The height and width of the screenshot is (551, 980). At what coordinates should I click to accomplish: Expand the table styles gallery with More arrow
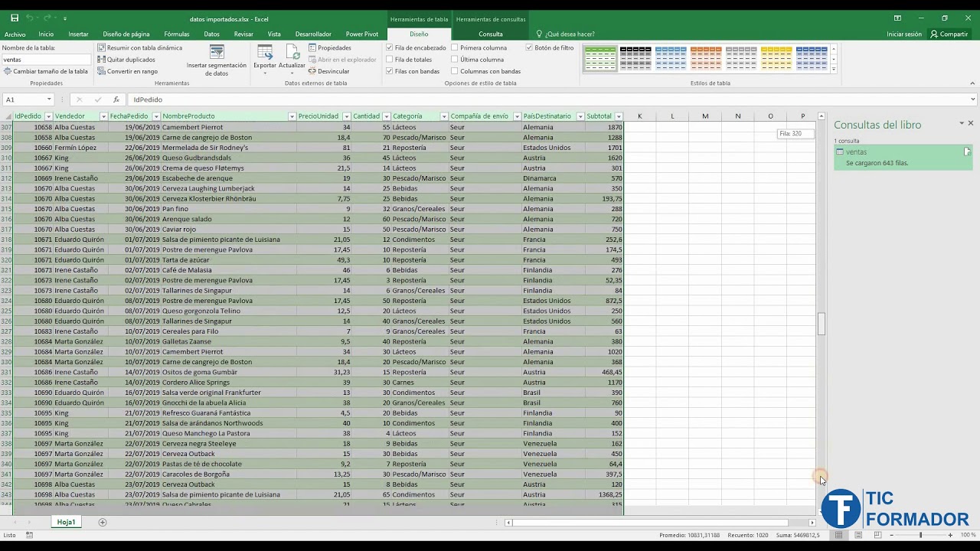(834, 70)
